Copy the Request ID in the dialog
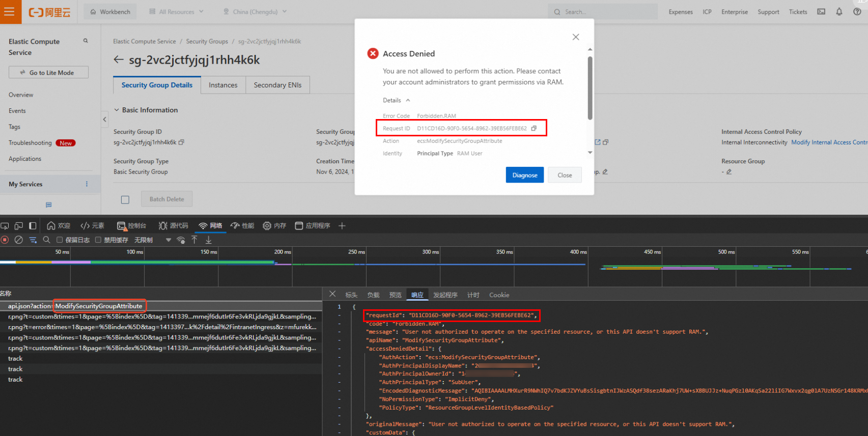This screenshot has height=436, width=868. click(534, 128)
